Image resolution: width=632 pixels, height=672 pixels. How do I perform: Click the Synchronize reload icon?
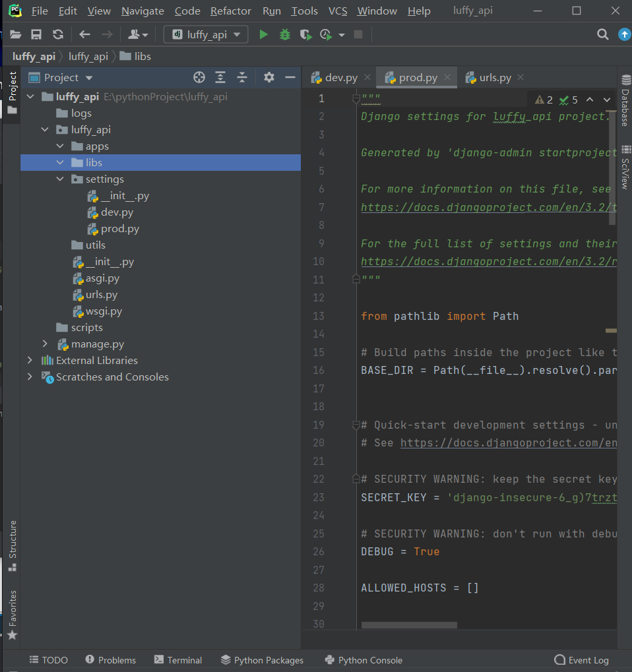coord(58,34)
